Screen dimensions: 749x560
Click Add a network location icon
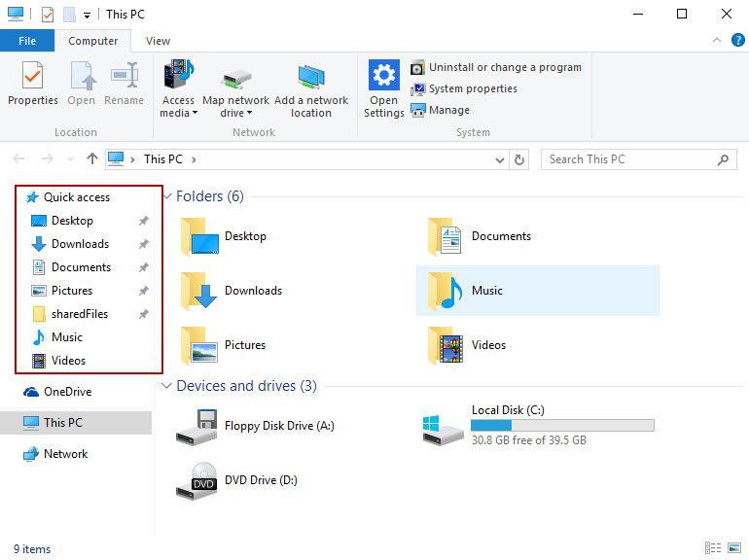311,77
